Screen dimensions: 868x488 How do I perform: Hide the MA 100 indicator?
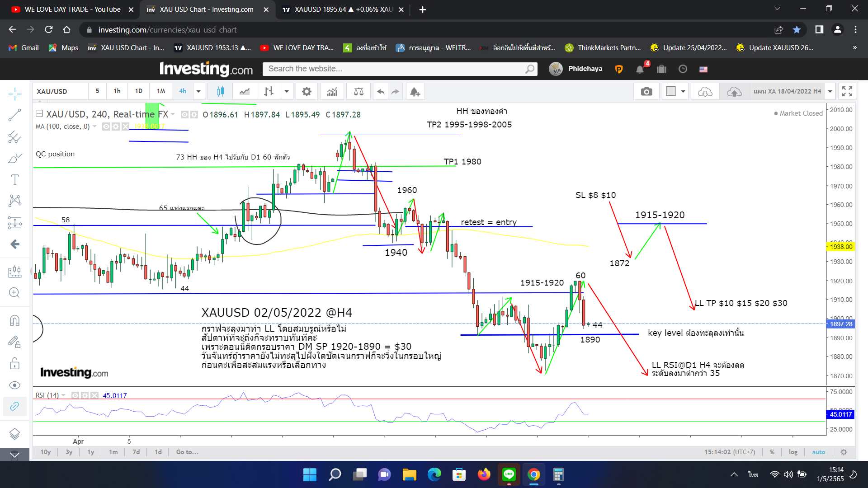106,127
